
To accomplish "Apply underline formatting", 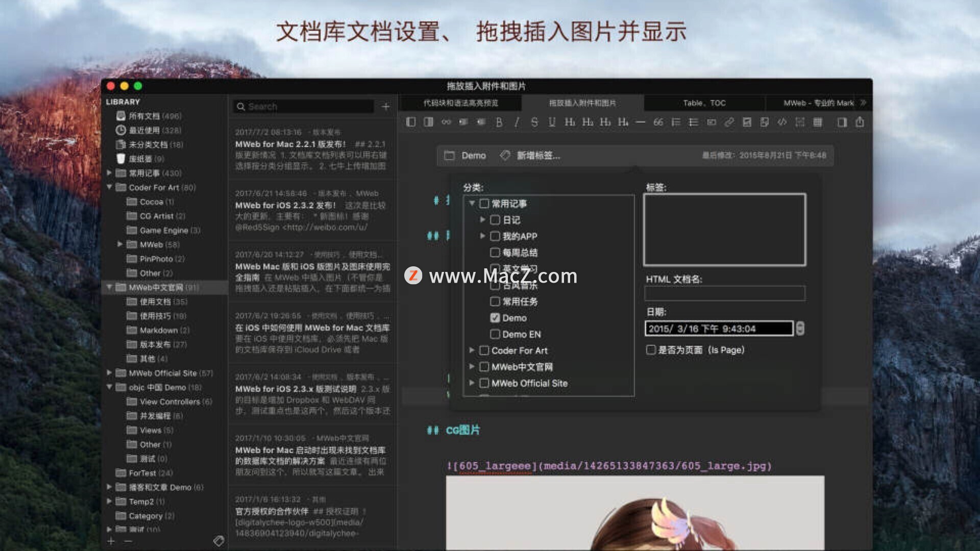I will 552,122.
